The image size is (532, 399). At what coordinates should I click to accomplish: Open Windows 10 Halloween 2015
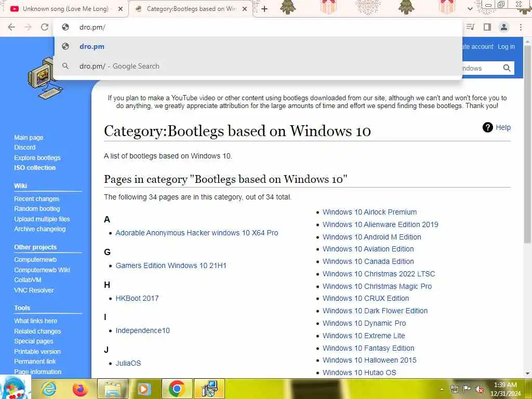(x=369, y=361)
